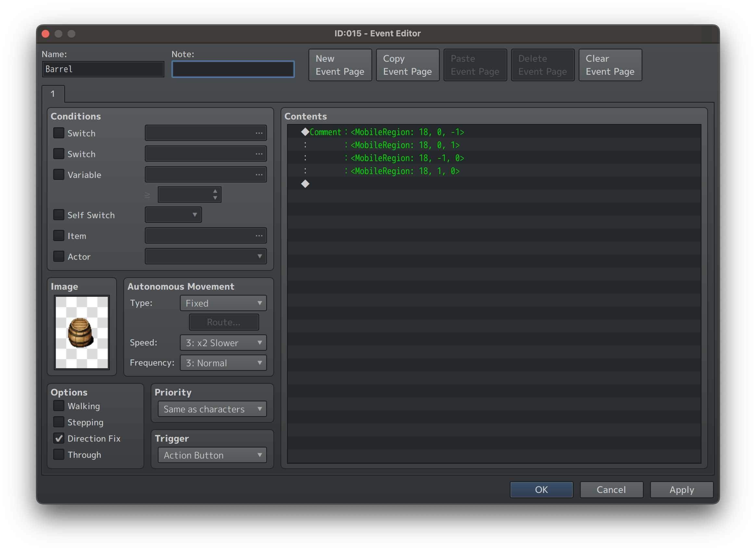
Task: Uncheck the Direction Fix option
Action: [59, 438]
